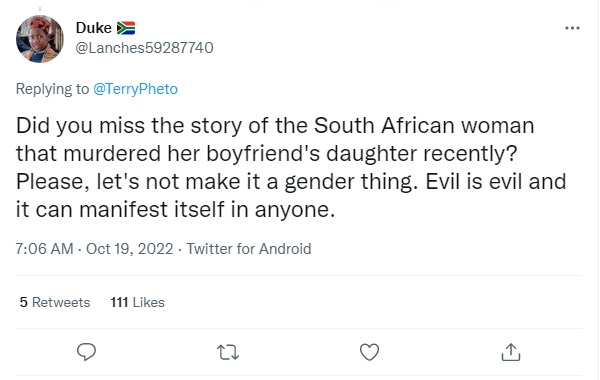600x380 pixels.
Task: Open Duke's profile picture
Action: [40, 39]
